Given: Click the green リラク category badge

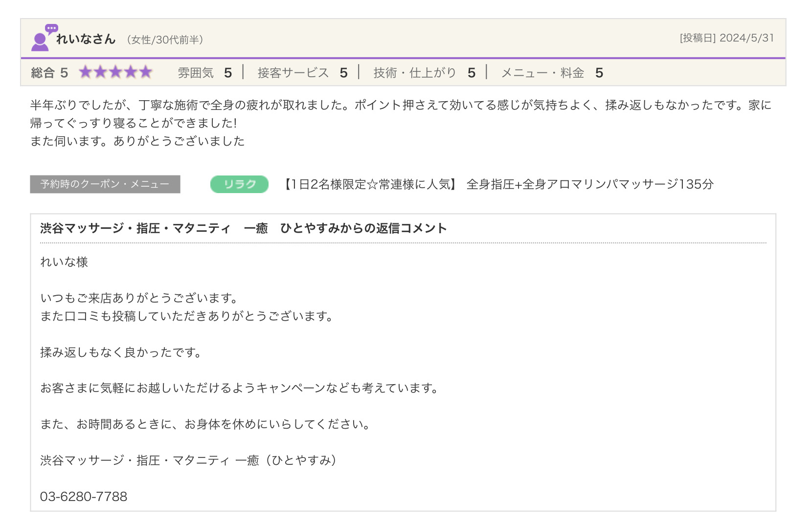Looking at the screenshot, I should pyautogui.click(x=239, y=184).
